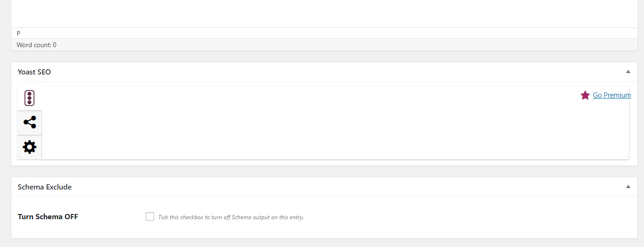Click blank space in Yoast SEO header bar
Screen dimensions: 644x247
pos(330,72)
